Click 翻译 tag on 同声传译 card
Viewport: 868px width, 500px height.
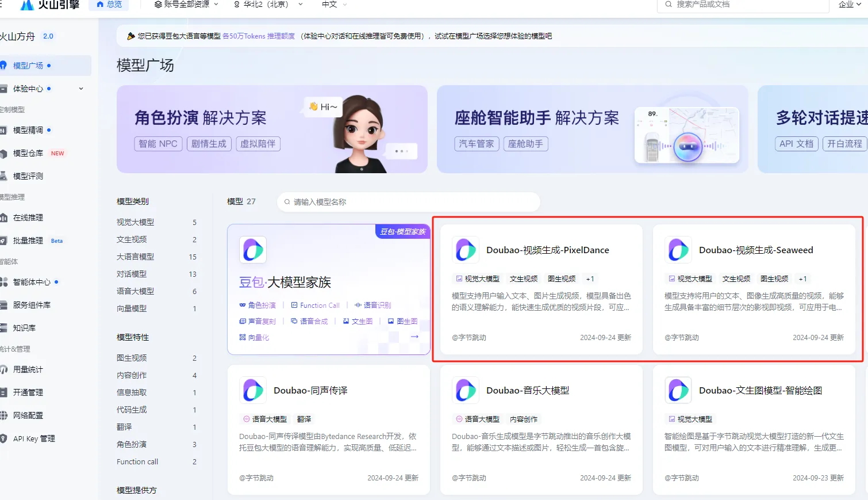tap(304, 419)
